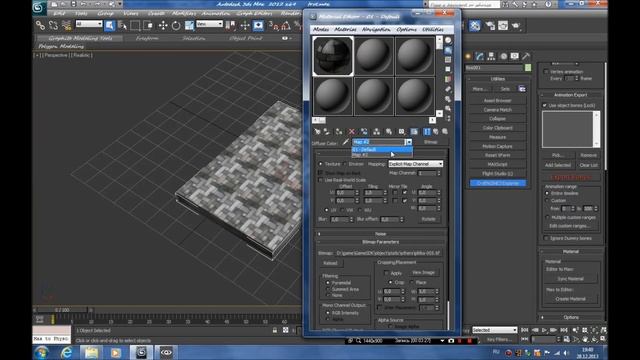The image size is (640, 360).
Task: Click the Render Setup teapot icon
Action: 491,25
